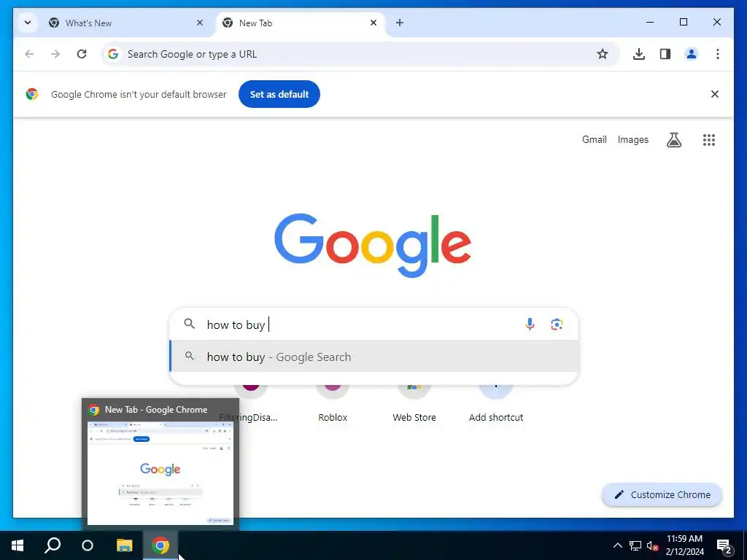The width and height of the screenshot is (747, 560).
Task: Click the Chrome taskbar icon
Action: coord(160,545)
